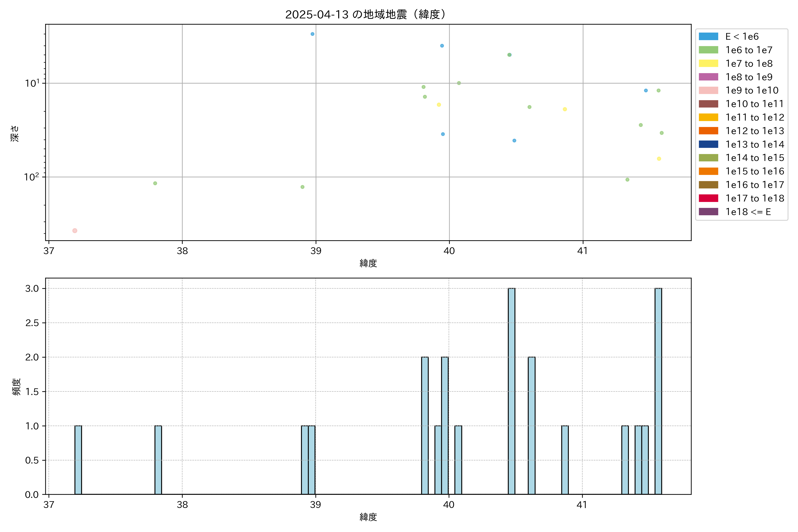798x532 pixels.
Task: Click the '緯度' x-axis label under the histogram
Action: point(368,517)
